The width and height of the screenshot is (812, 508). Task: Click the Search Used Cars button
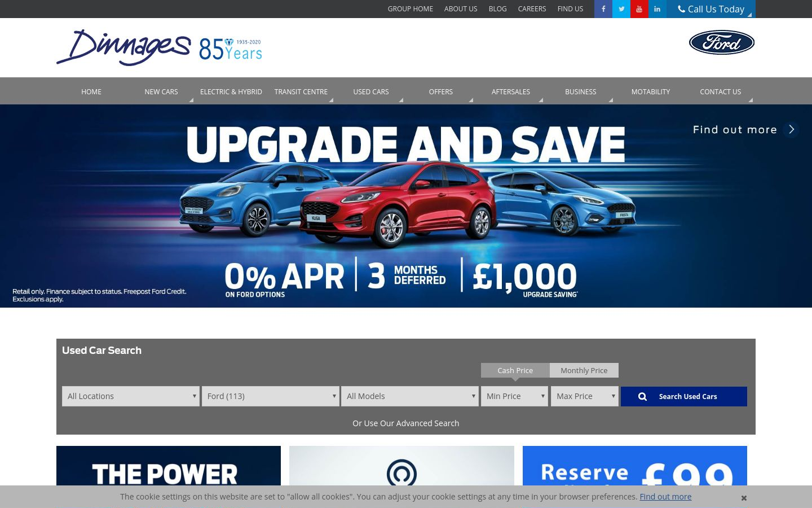684,396
